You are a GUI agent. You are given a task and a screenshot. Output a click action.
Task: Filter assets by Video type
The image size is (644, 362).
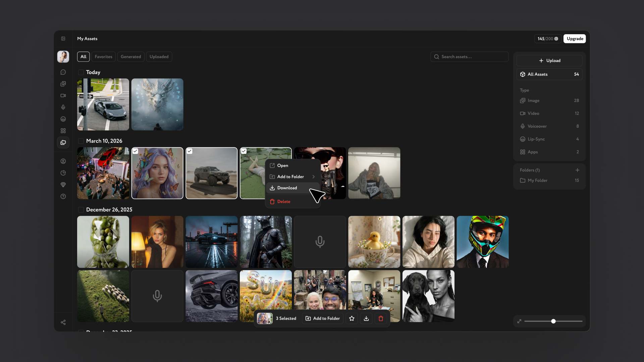(x=549, y=113)
